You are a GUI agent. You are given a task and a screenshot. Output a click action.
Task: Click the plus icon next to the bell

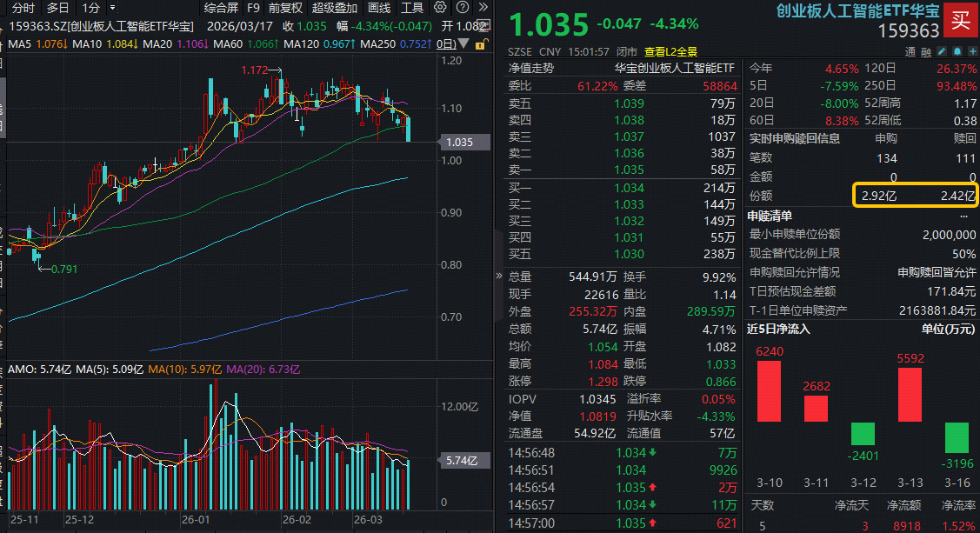click(972, 51)
